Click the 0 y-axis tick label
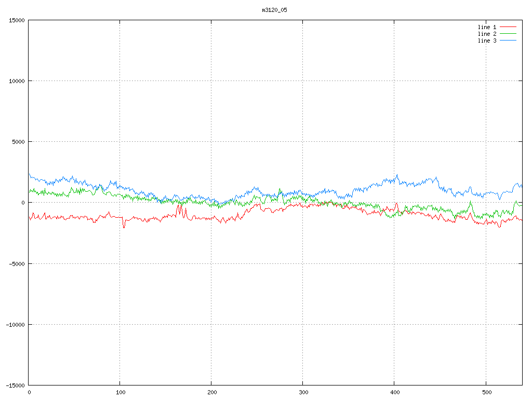Image resolution: width=532 pixels, height=399 pixels. tap(23, 203)
